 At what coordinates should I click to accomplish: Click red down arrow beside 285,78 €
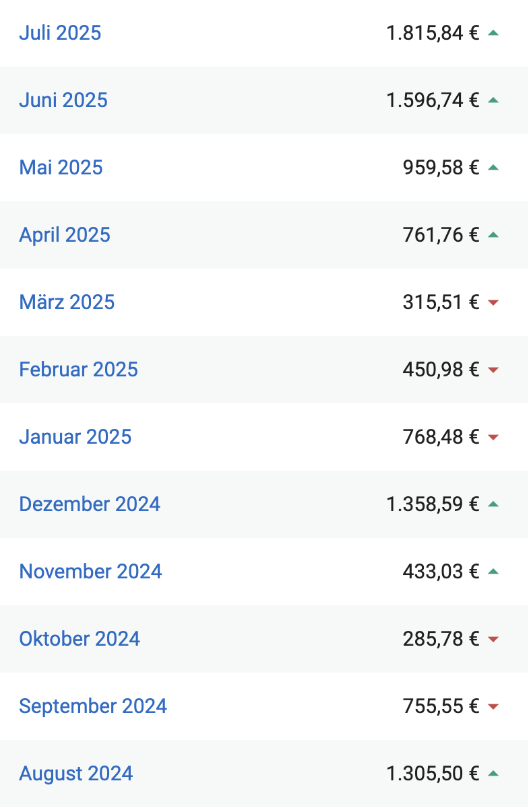pos(493,640)
